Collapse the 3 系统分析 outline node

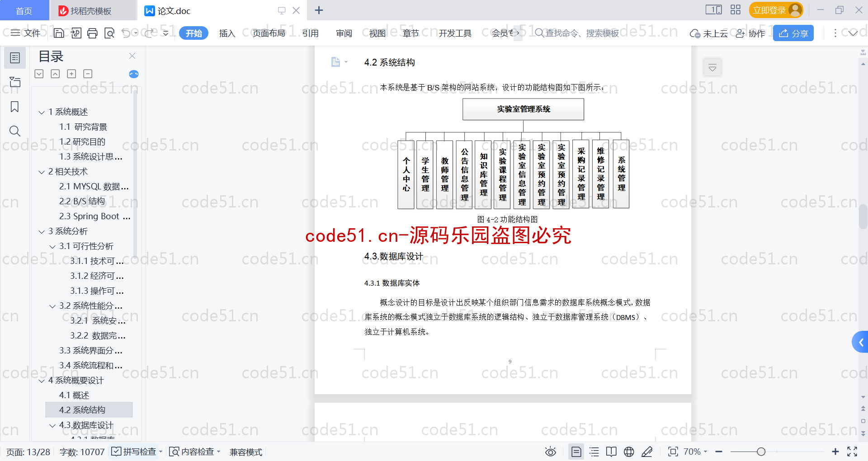pos(42,231)
